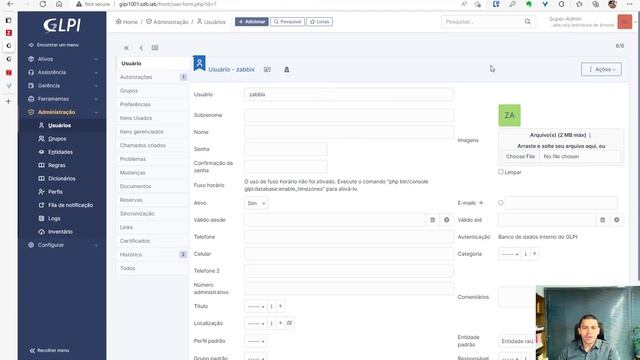This screenshot has width=640, height=360.
Task: Click the search magnifier icon
Action: point(527,22)
